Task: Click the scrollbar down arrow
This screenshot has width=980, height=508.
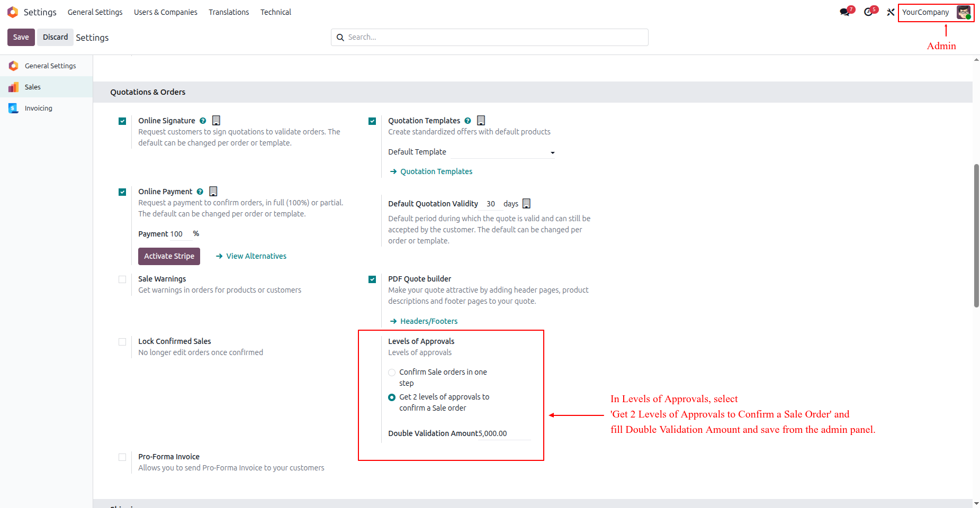Action: tap(976, 503)
